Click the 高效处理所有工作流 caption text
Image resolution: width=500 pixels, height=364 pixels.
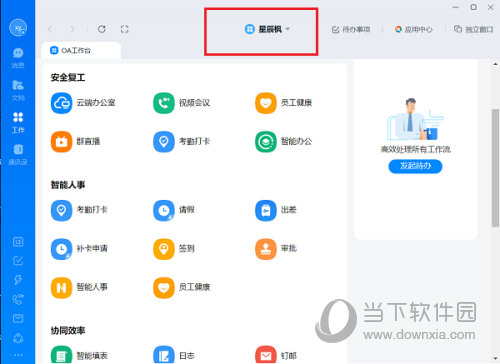[x=416, y=149]
